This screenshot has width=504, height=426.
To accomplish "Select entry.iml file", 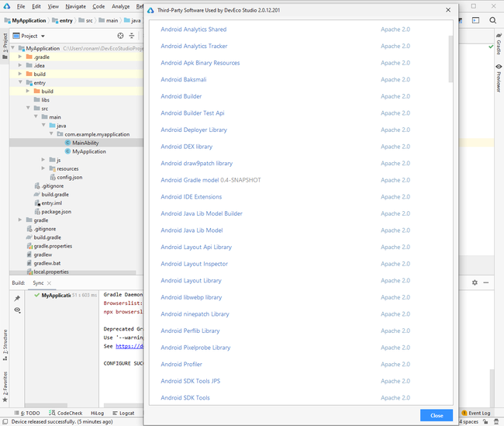I will [x=51, y=203].
